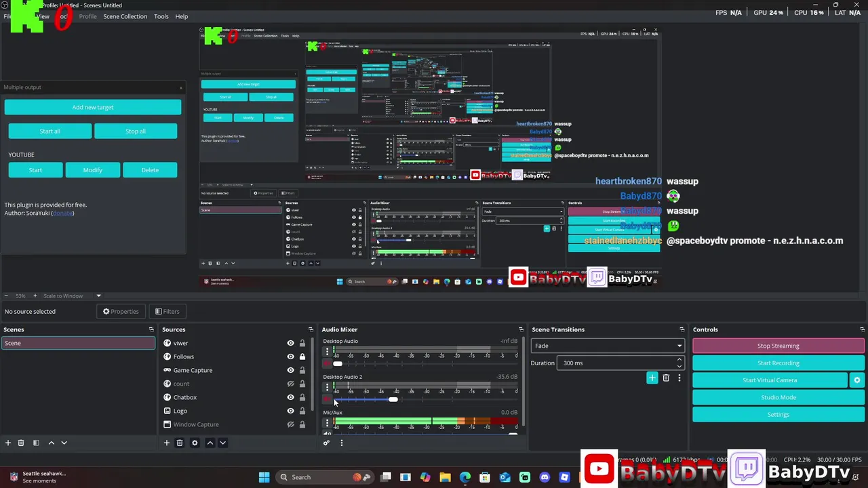Open the Tools menu
868x488 pixels.
pos(161,16)
